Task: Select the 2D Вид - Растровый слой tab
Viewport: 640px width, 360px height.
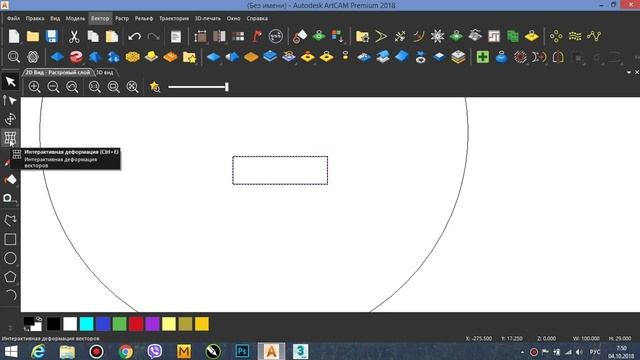Action: (x=58, y=72)
